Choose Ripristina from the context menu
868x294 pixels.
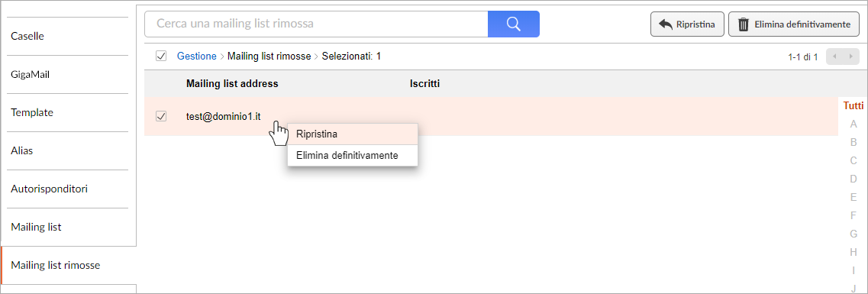tap(352, 134)
